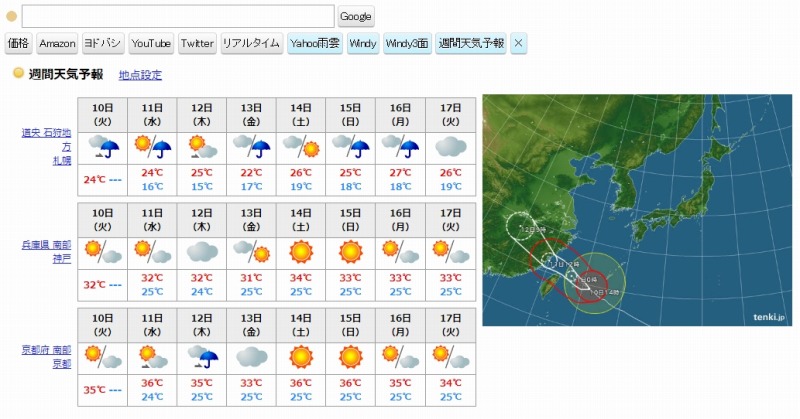The image size is (800, 419).
Task: Click Kyoto 14日 sunny icon
Action: point(301,358)
